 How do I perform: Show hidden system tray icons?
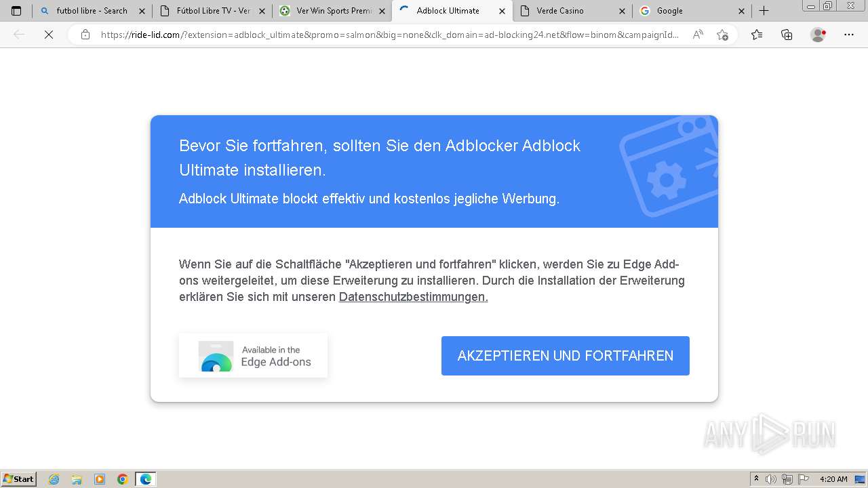click(757, 479)
